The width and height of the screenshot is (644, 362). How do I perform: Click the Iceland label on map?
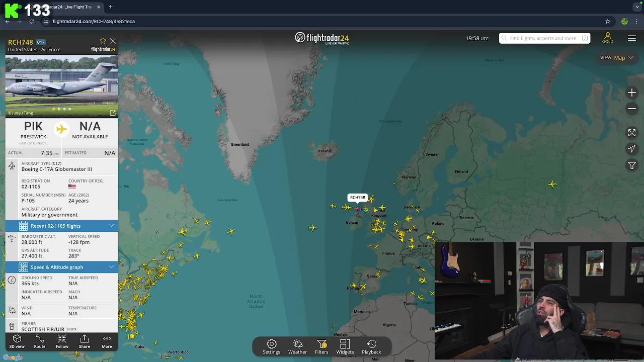324,151
